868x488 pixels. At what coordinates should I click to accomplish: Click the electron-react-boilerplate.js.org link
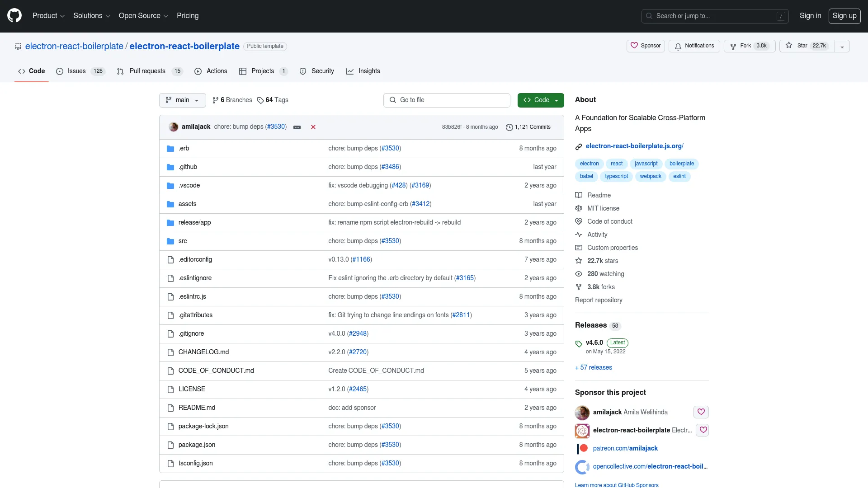point(634,145)
